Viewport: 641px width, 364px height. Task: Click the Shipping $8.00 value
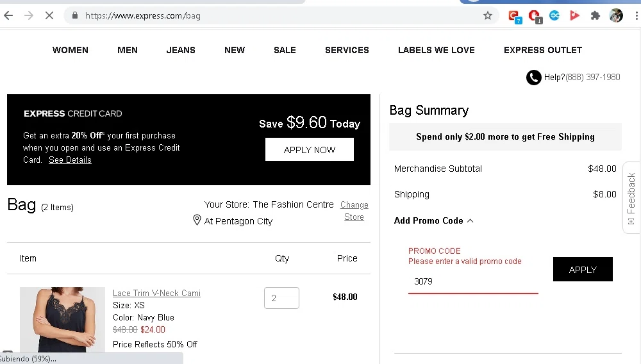[x=604, y=194]
